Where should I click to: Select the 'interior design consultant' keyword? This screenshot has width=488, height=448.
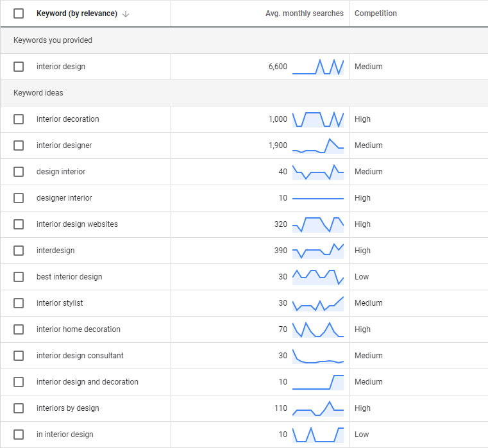click(x=80, y=356)
